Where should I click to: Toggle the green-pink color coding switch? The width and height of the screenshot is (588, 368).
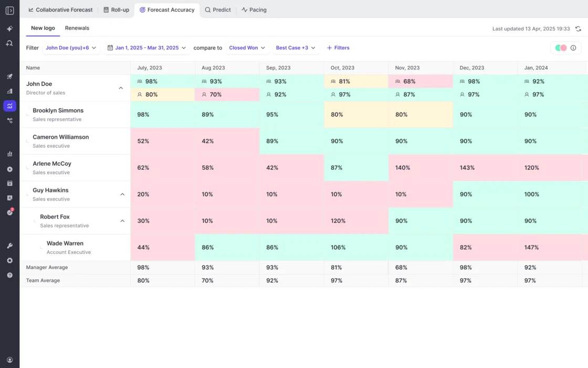(x=561, y=48)
